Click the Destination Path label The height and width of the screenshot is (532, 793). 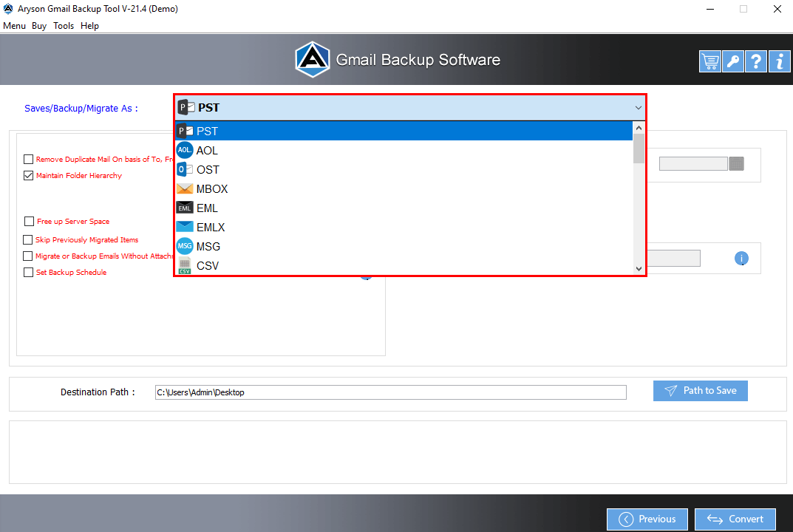[98, 392]
